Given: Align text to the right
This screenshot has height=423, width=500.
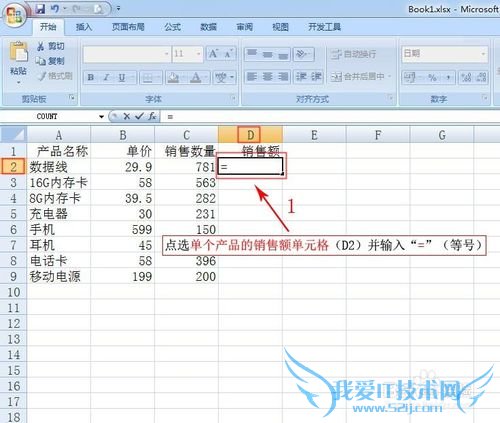Looking at the screenshot, I should 283,77.
